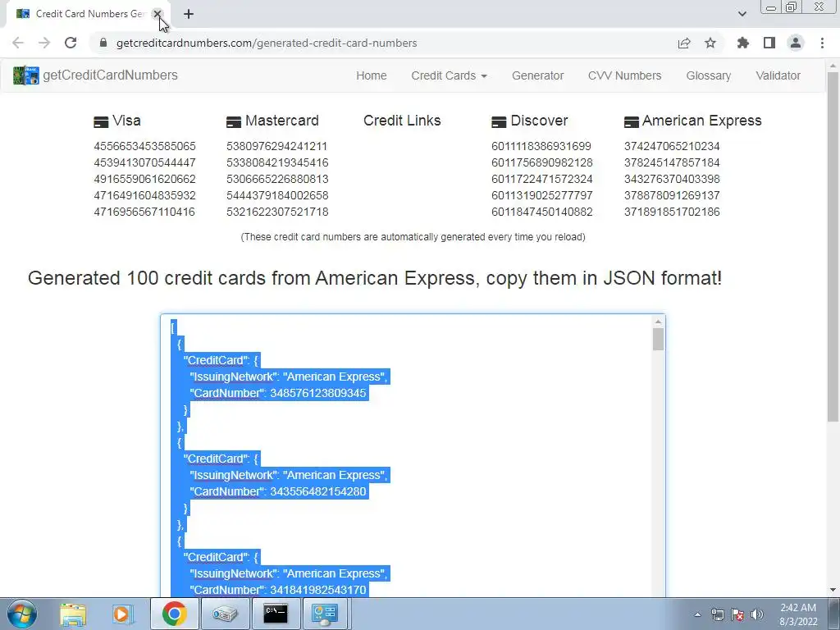840x630 pixels.
Task: Click page scrollbar down arrow
Action: (833, 590)
